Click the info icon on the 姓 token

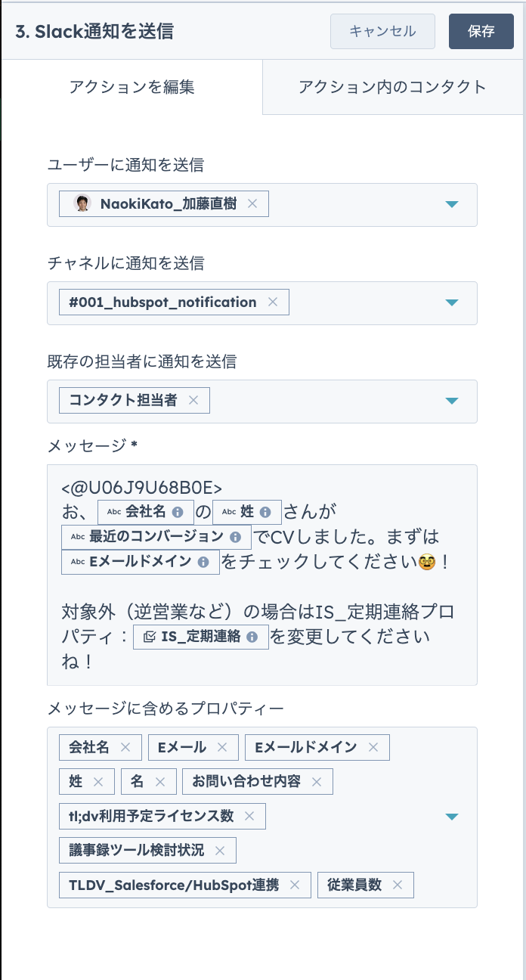point(265,511)
